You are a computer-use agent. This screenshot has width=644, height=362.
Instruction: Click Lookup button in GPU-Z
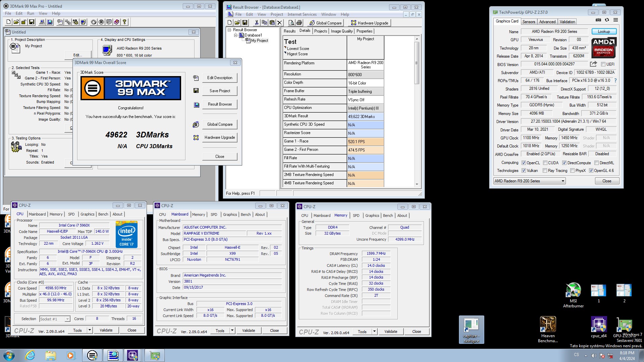(604, 32)
